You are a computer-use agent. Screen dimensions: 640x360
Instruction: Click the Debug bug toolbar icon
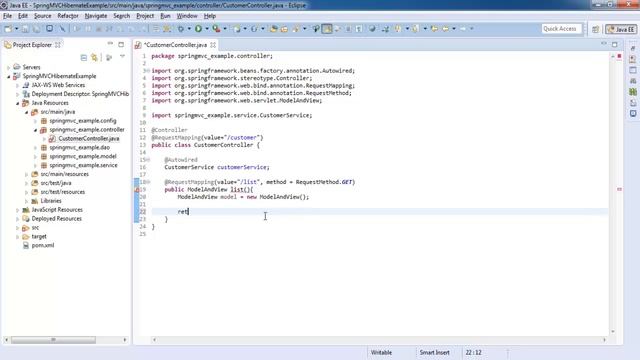click(180, 29)
